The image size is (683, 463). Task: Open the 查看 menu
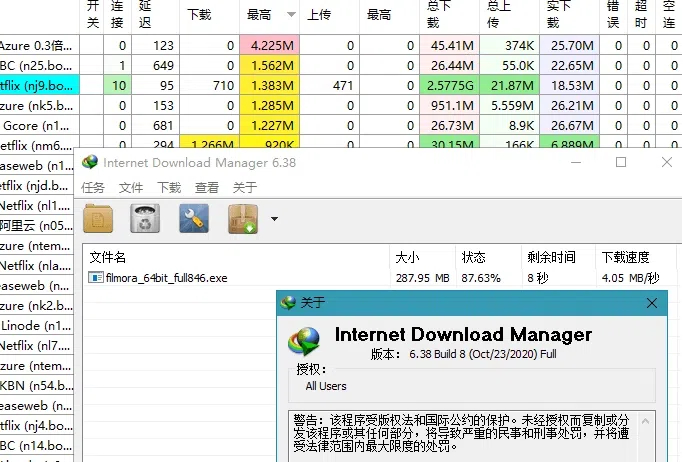point(207,188)
